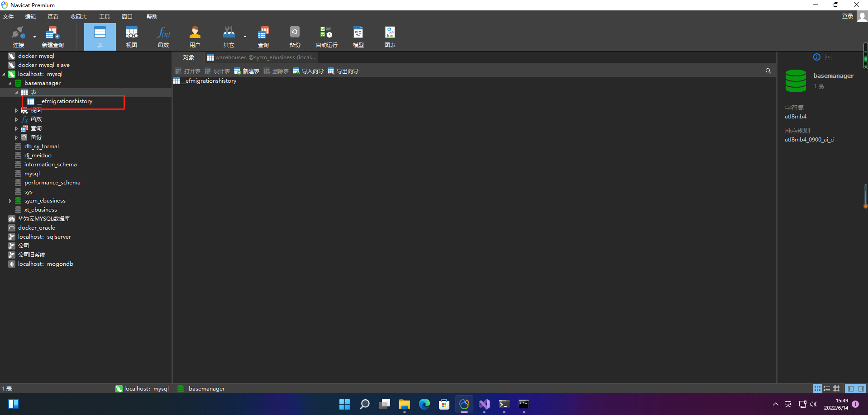Screen dimensions: 868x415
Task: Switch to detail table view mode
Action: pos(836,388)
